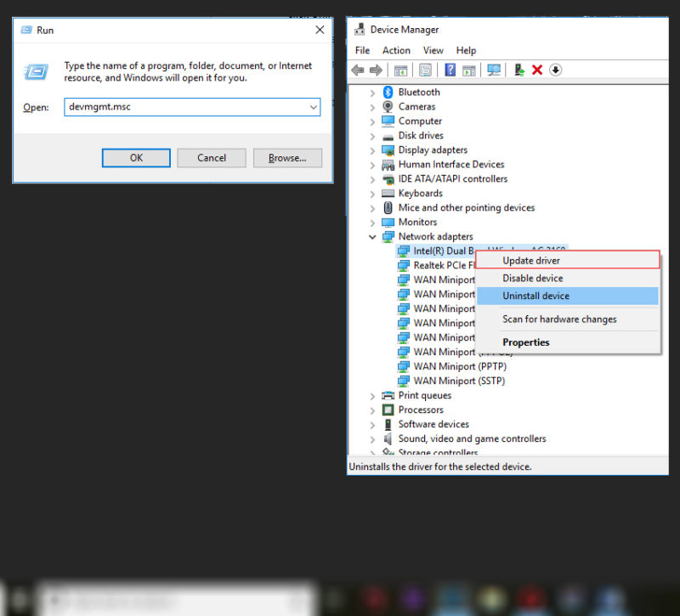Expand the Display adapters node
The width and height of the screenshot is (680, 616).
(372, 150)
